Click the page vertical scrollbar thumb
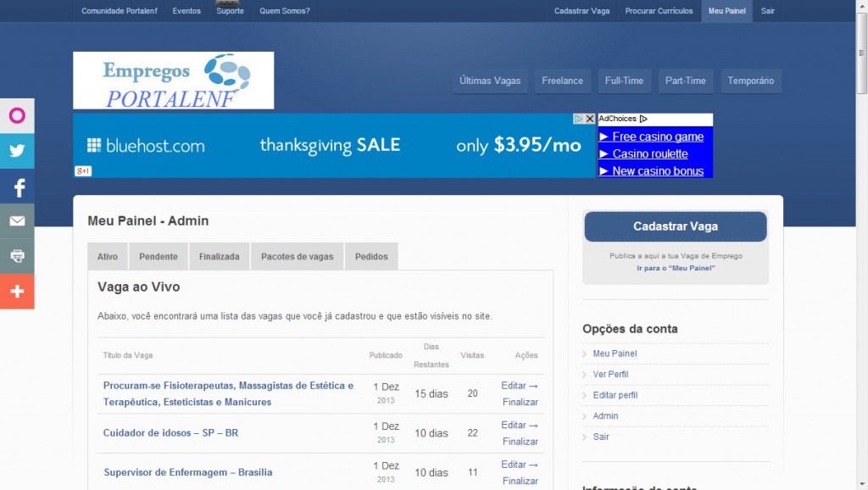868x490 pixels. (x=862, y=53)
